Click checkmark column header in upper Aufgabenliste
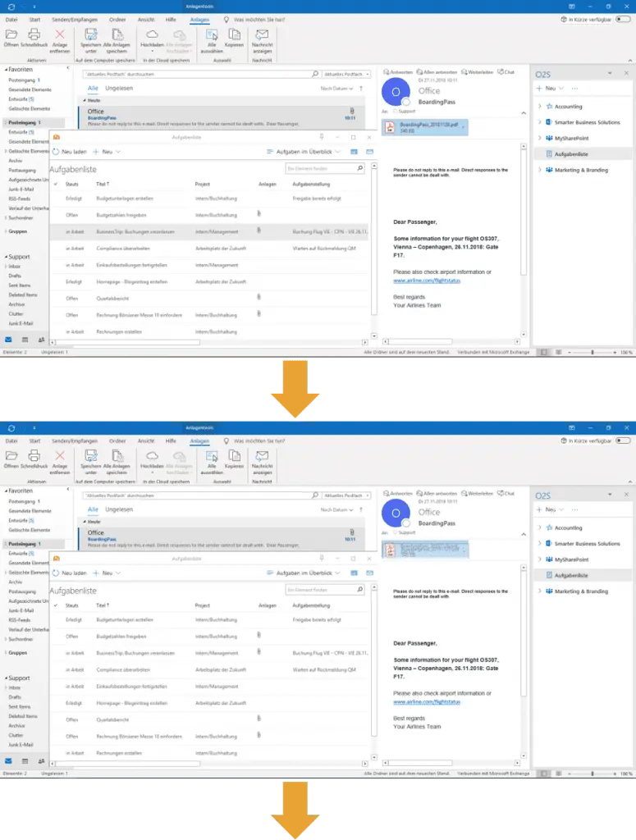The height and width of the screenshot is (840, 636). [56, 184]
